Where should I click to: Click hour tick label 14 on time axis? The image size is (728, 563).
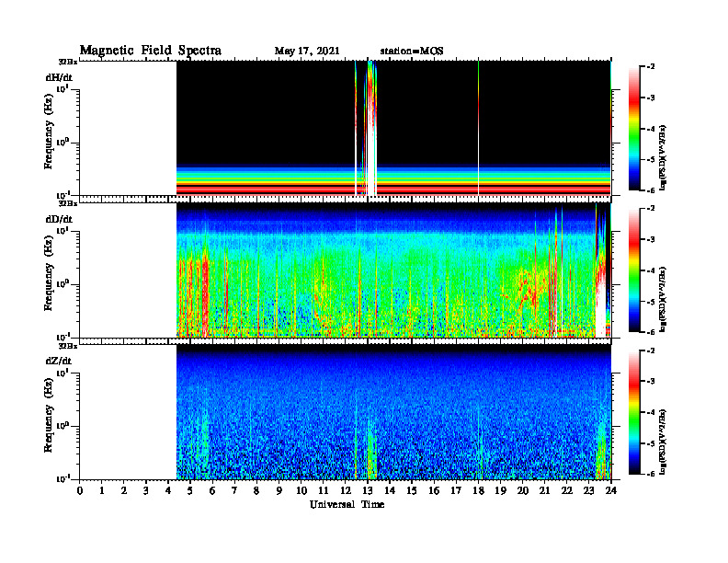tap(390, 491)
